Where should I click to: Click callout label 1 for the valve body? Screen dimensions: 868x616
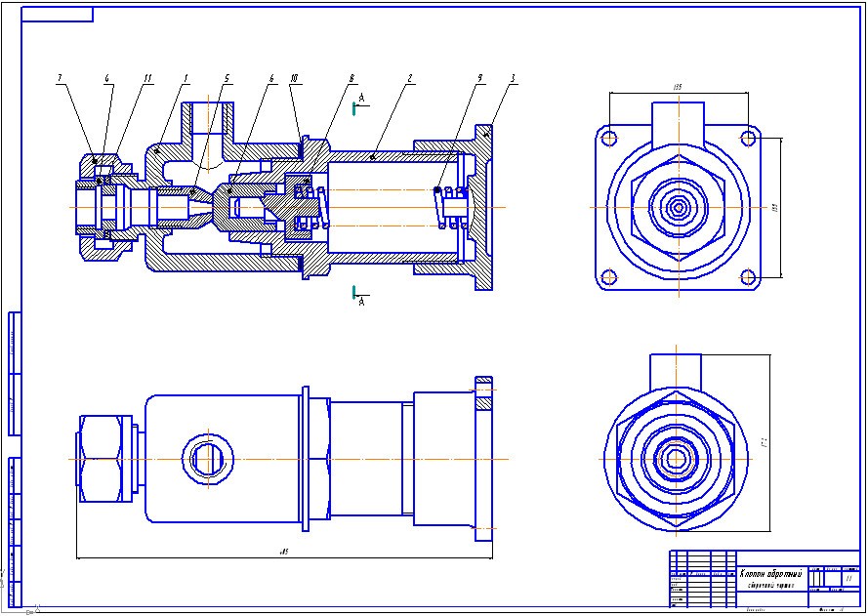(186, 79)
